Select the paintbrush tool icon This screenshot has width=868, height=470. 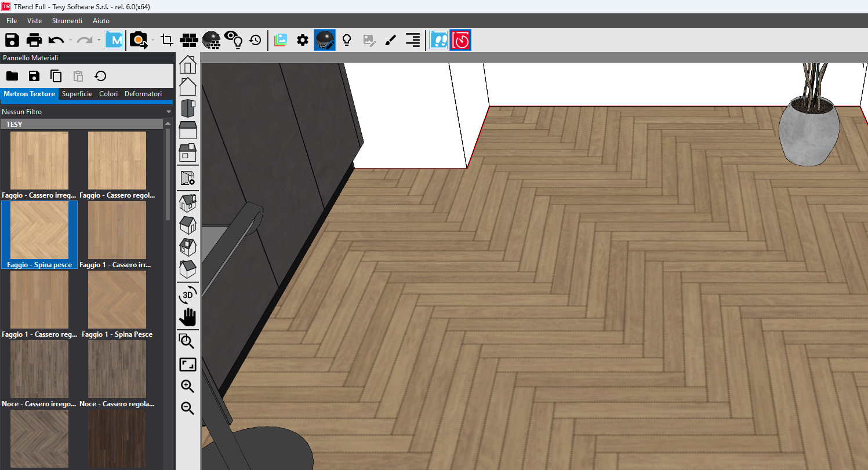coord(390,40)
